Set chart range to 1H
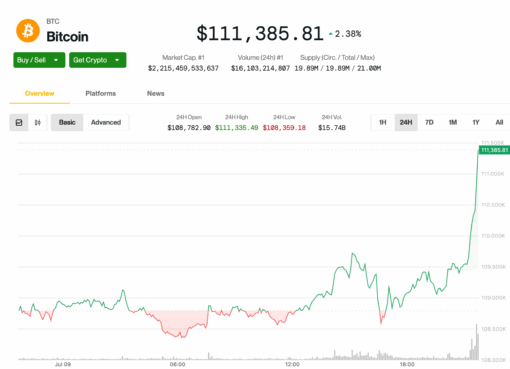Viewport: 510px width, 369px height. (383, 122)
